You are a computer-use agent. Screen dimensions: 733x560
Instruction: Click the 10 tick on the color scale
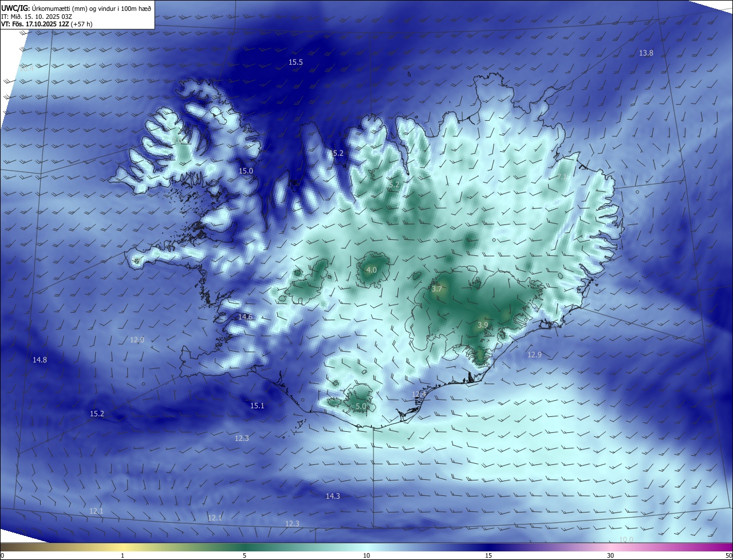tap(366, 555)
